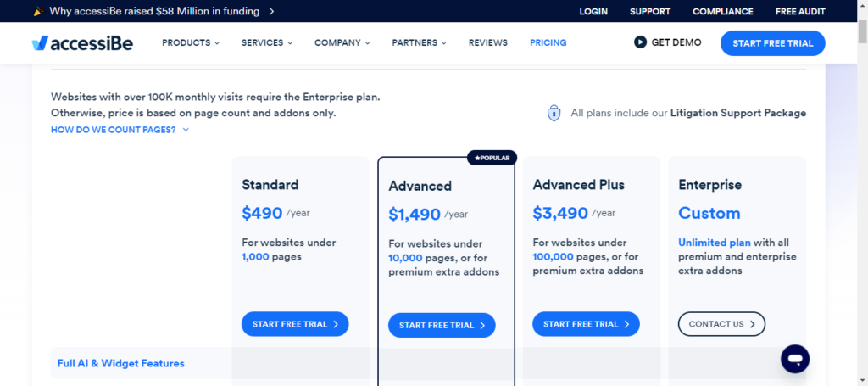Start free trial for Advanced Plus plan
868x386 pixels.
[586, 324]
